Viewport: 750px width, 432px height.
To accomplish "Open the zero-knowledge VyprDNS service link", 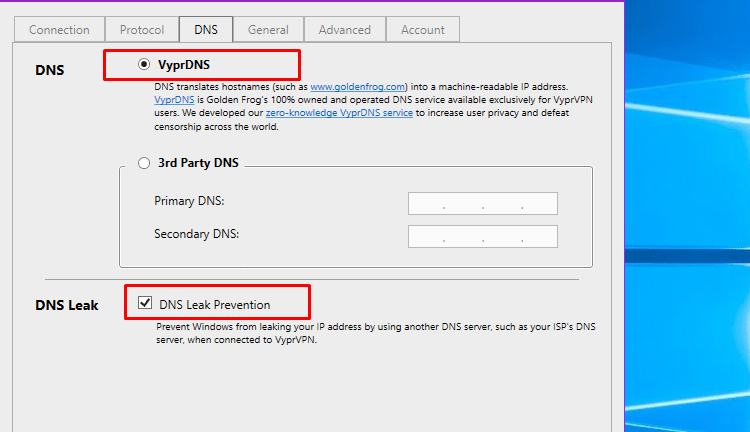I will pos(339,113).
